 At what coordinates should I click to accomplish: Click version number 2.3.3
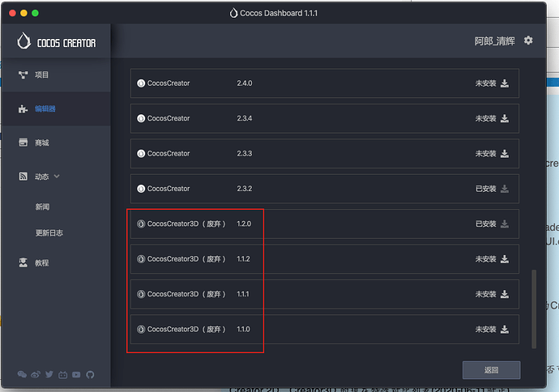click(244, 154)
